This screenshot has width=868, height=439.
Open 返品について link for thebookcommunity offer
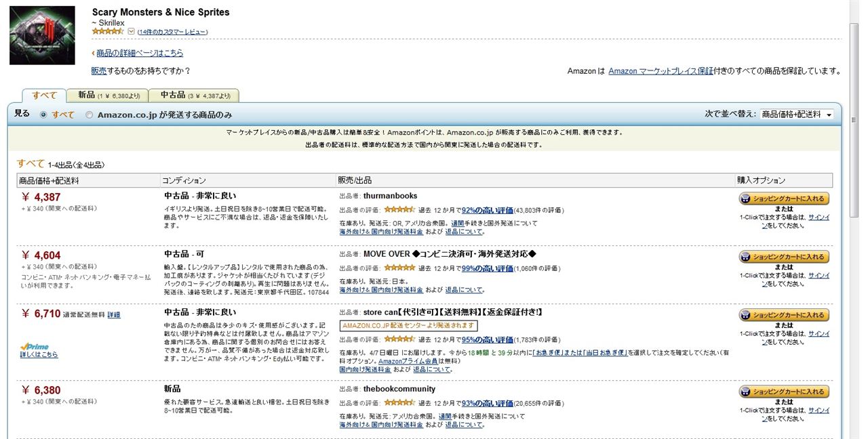point(464,425)
